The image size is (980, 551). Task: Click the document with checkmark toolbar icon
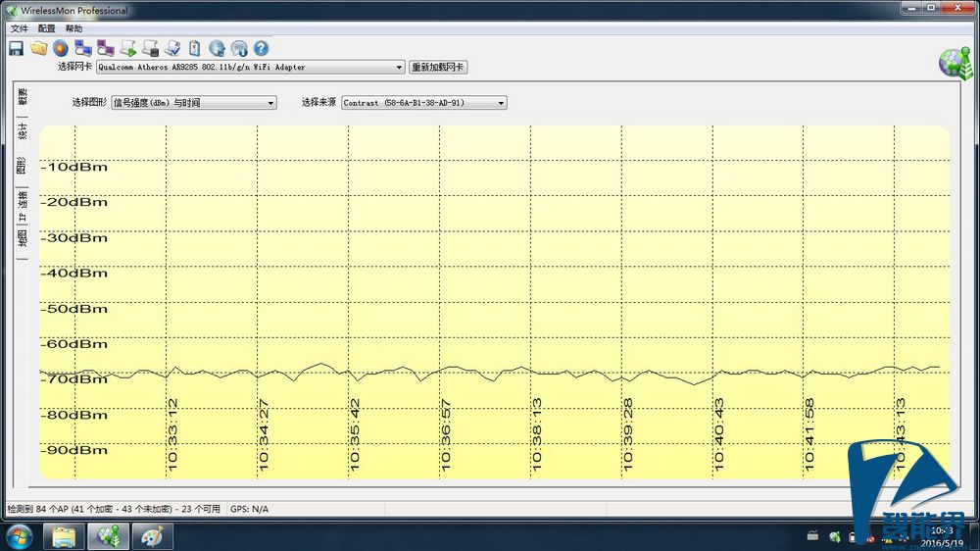(x=172, y=48)
